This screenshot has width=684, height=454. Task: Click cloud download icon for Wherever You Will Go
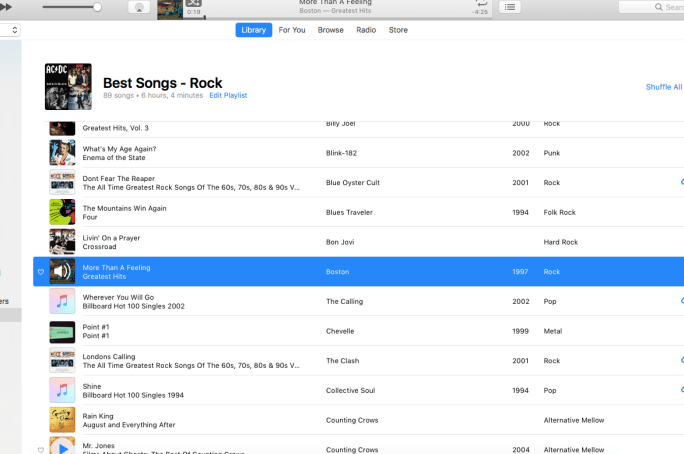[x=681, y=300]
